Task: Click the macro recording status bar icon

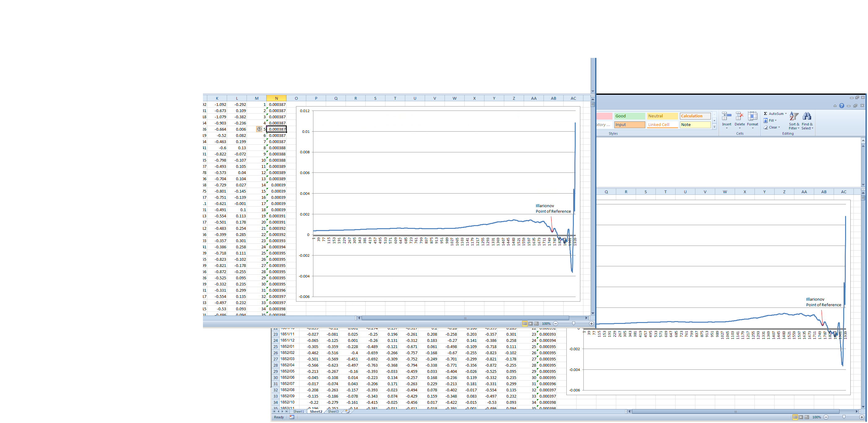Action: tap(292, 417)
